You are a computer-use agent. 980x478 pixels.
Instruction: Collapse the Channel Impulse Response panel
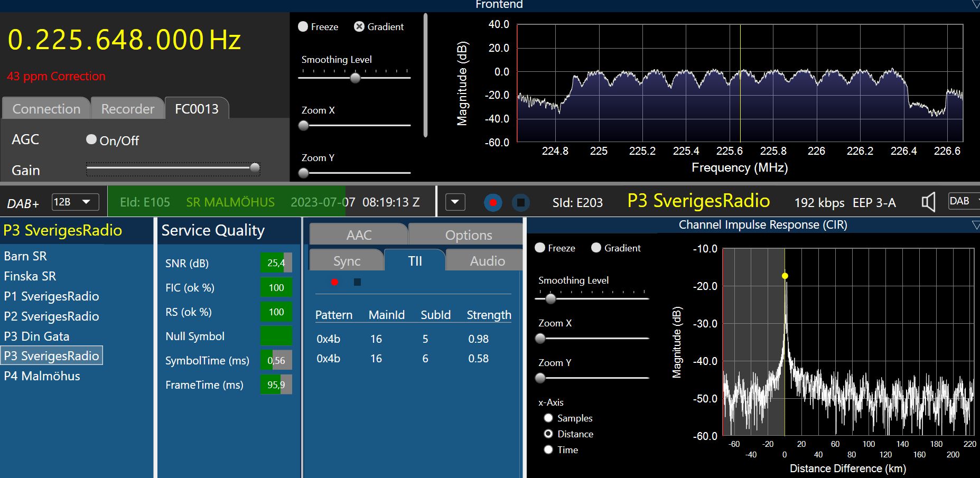[975, 226]
